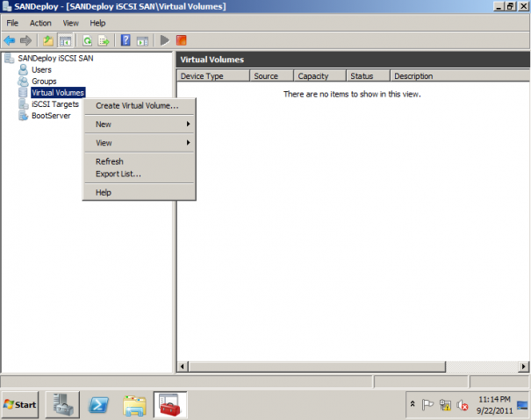Open the Help menu in menu bar

point(97,23)
